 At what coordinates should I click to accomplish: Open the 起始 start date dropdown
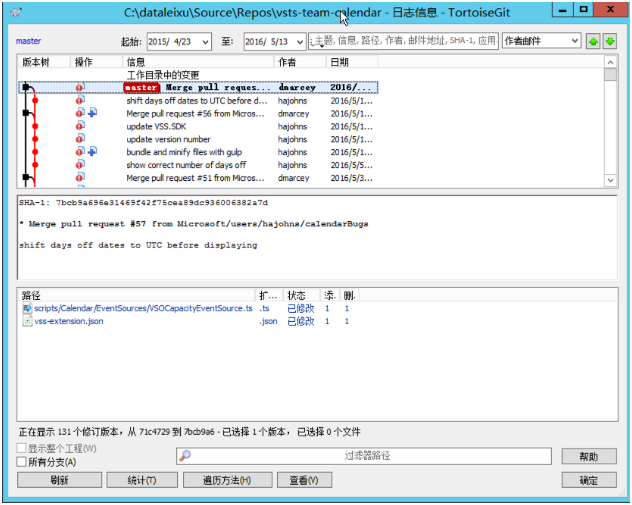[x=206, y=42]
